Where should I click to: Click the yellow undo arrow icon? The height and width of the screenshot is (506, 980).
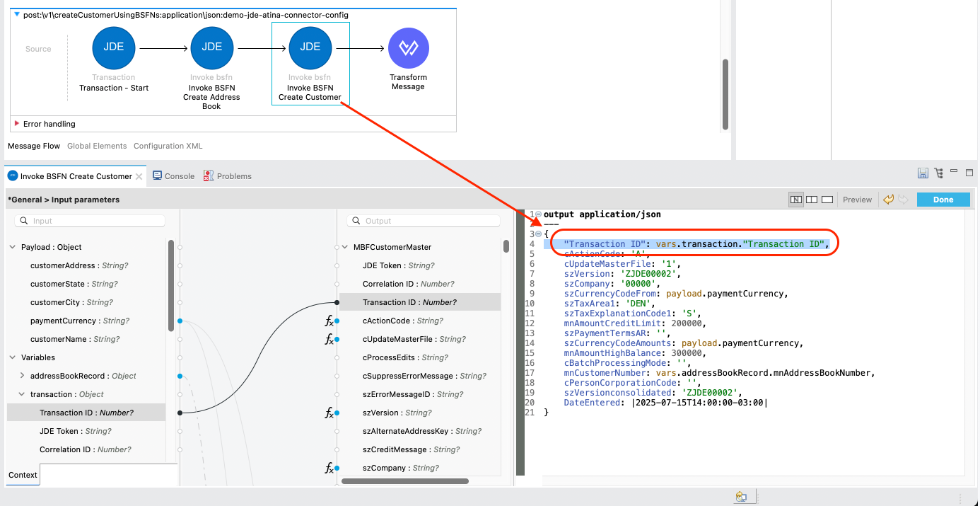[x=888, y=200]
